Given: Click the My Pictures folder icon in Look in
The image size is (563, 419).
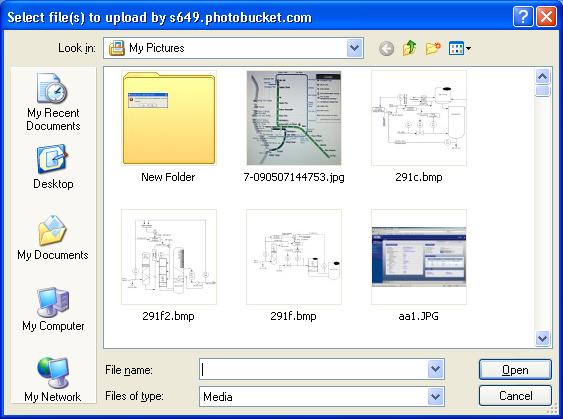Looking at the screenshot, I should pyautogui.click(x=117, y=48).
